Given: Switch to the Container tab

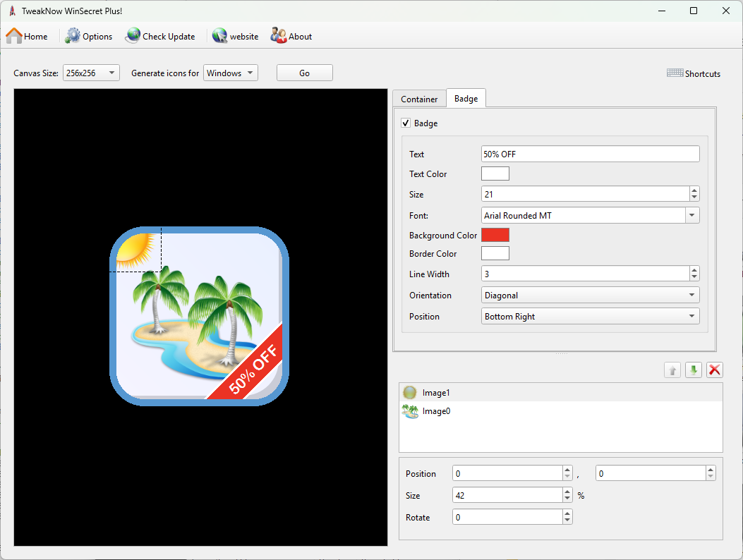Looking at the screenshot, I should click(419, 99).
